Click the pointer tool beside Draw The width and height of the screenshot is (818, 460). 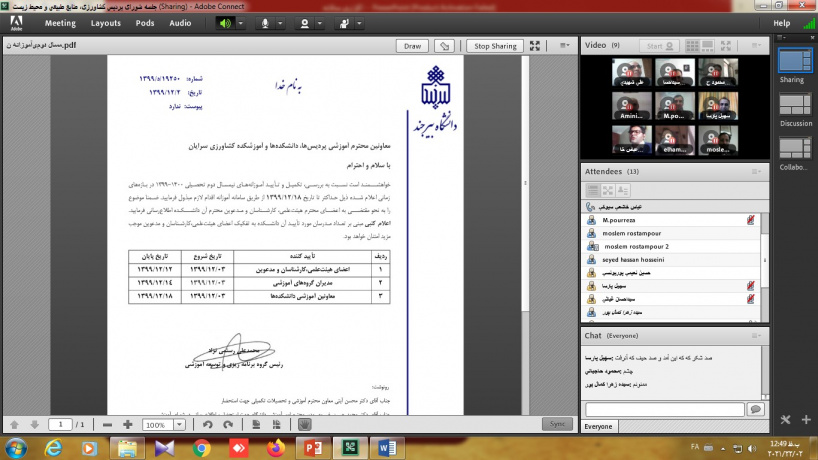point(446,46)
